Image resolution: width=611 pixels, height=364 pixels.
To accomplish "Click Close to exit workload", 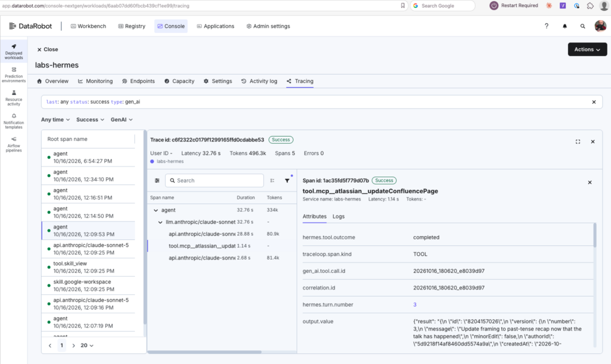I will (x=48, y=50).
